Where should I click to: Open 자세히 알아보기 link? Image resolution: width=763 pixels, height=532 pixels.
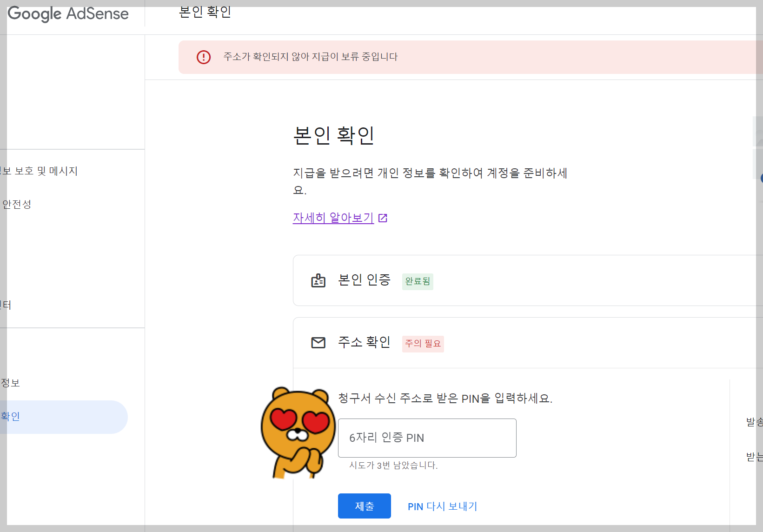click(x=333, y=218)
